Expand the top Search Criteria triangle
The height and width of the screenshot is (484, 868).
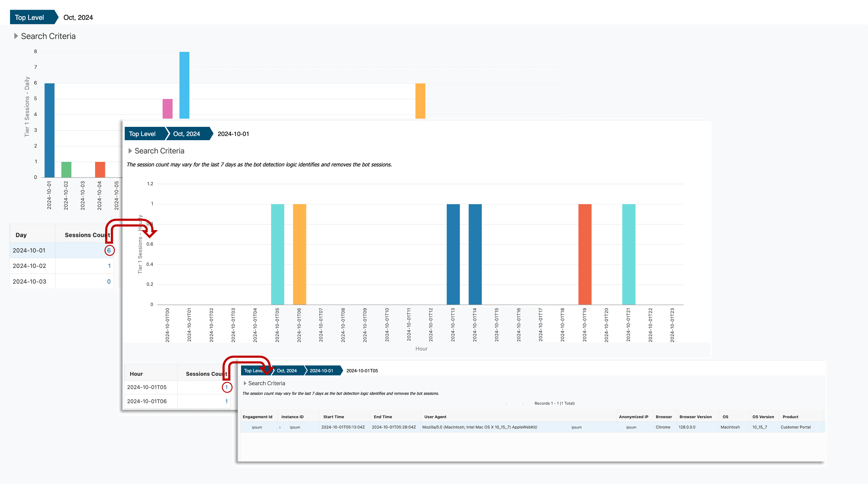point(16,36)
